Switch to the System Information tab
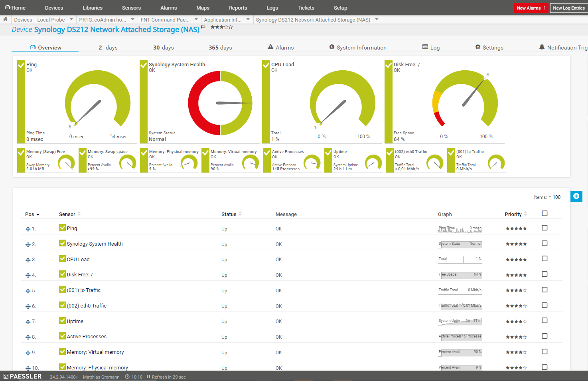 [x=358, y=48]
